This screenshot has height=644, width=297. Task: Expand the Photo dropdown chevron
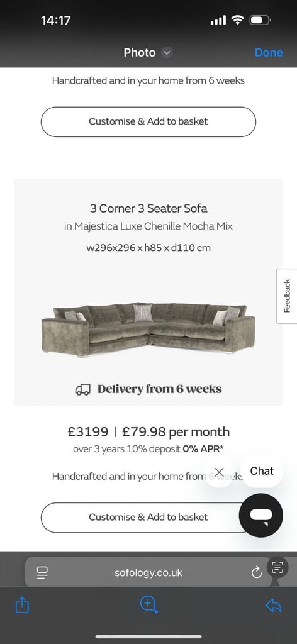pyautogui.click(x=166, y=53)
